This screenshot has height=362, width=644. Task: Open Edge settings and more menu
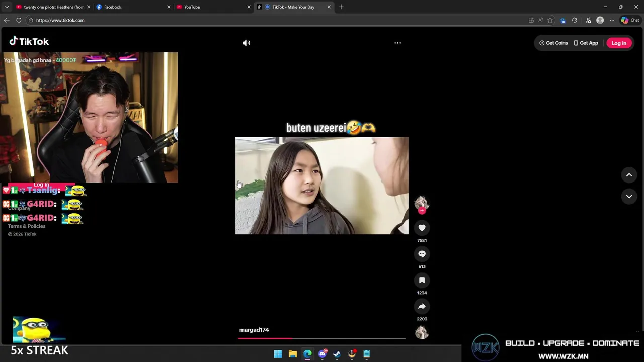(612, 20)
